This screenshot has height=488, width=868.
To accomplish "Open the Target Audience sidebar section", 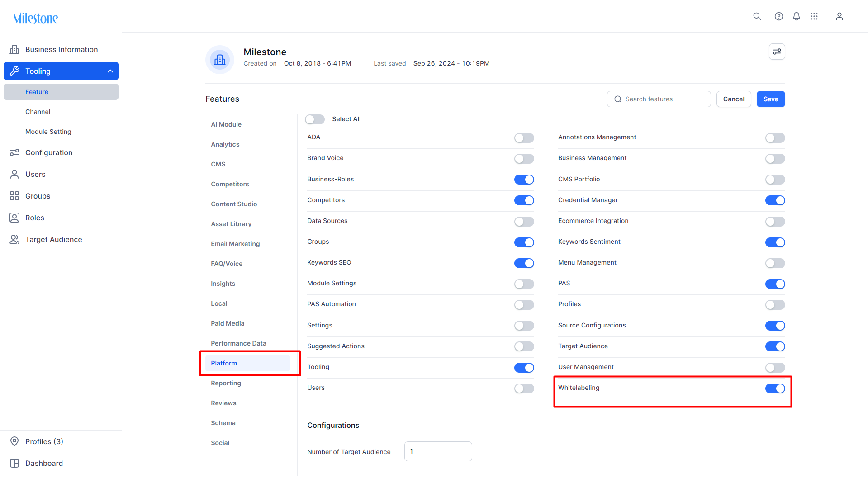I will (x=61, y=239).
